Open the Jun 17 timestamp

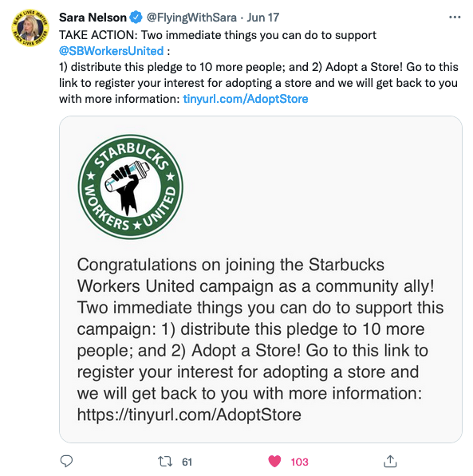tap(262, 18)
